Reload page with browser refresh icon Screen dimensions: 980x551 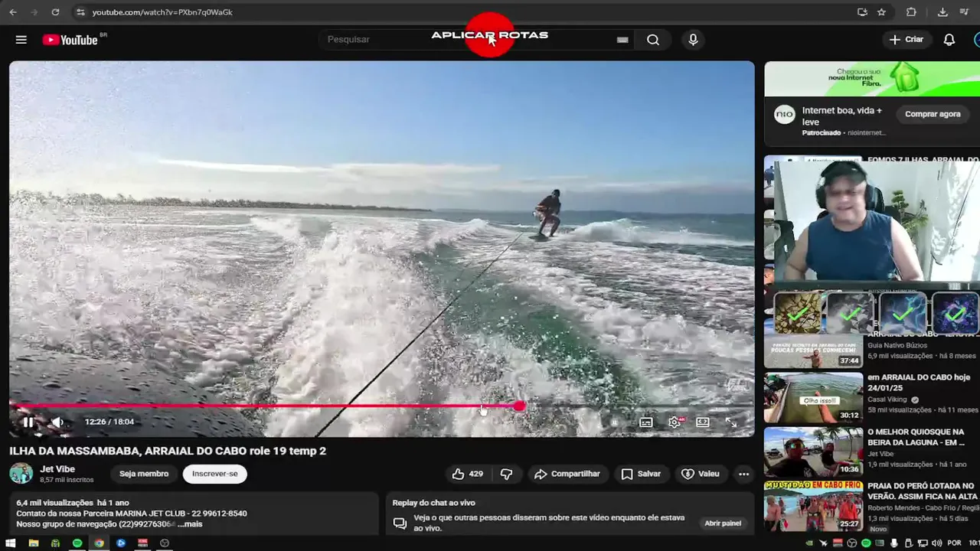[x=55, y=12]
